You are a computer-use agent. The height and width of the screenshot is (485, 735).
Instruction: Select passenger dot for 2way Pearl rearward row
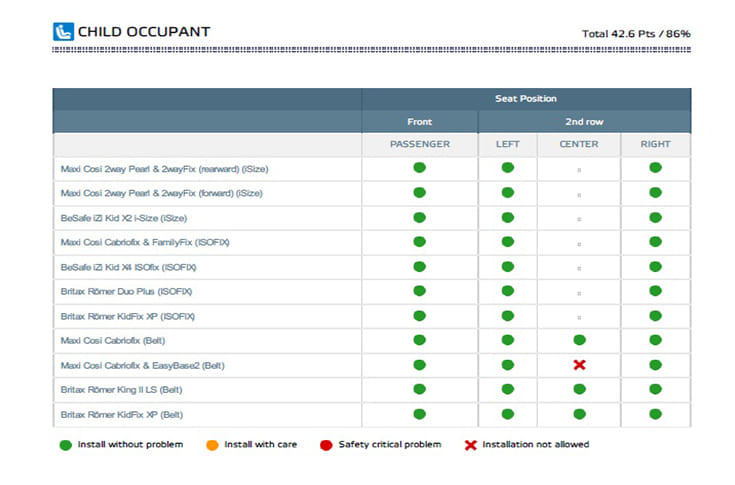[420, 167]
